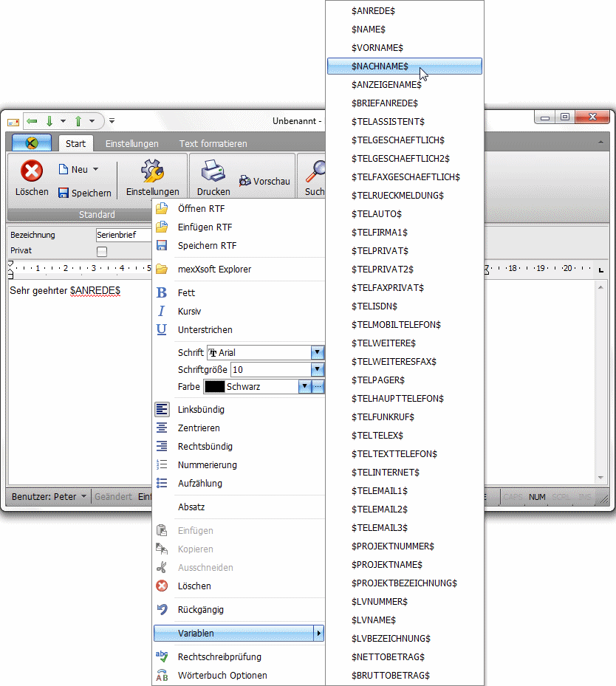The height and width of the screenshot is (686, 616).
Task: Open the Schriftgröße size dropdown
Action: (317, 370)
